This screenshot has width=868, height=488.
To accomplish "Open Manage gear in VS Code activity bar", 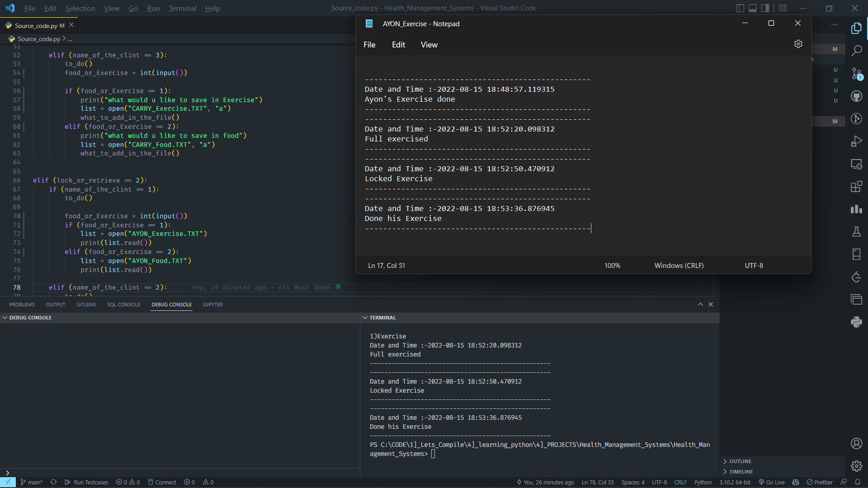I will pos(856,466).
